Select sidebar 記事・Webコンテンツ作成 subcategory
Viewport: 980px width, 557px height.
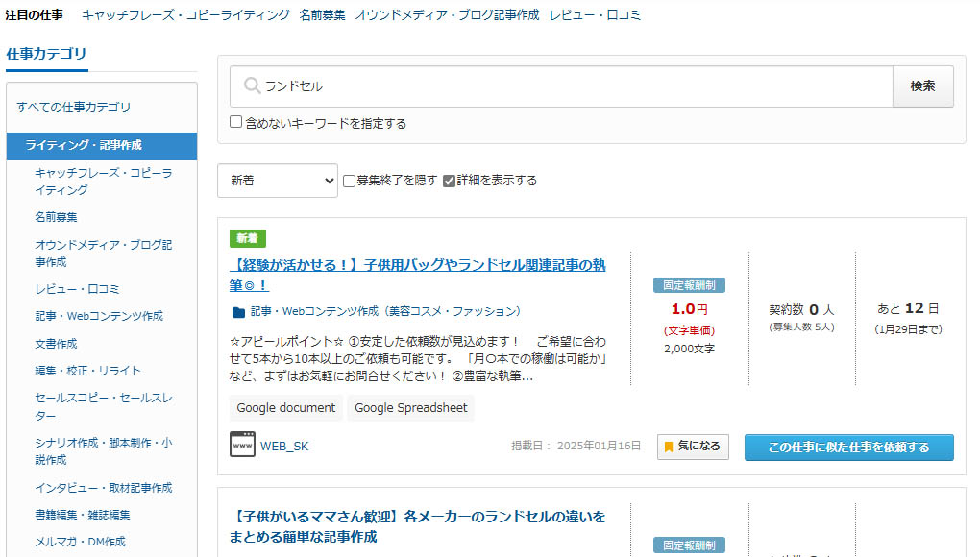[99, 316]
